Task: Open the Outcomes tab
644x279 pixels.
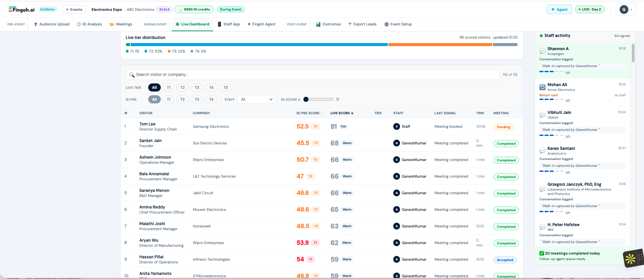Action: (328, 24)
